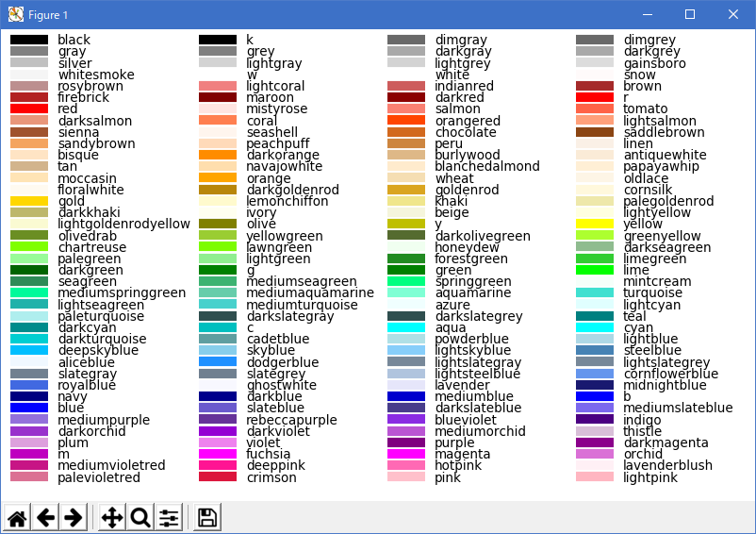The width and height of the screenshot is (756, 534).
Task: Click the 'palegoldenrod' label
Action: (x=668, y=201)
